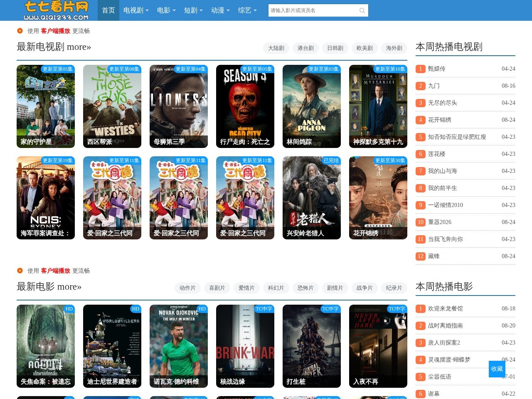Expand the 动漫 dropdown menu
Image resolution: width=532 pixels, height=399 pixels.
220,10
